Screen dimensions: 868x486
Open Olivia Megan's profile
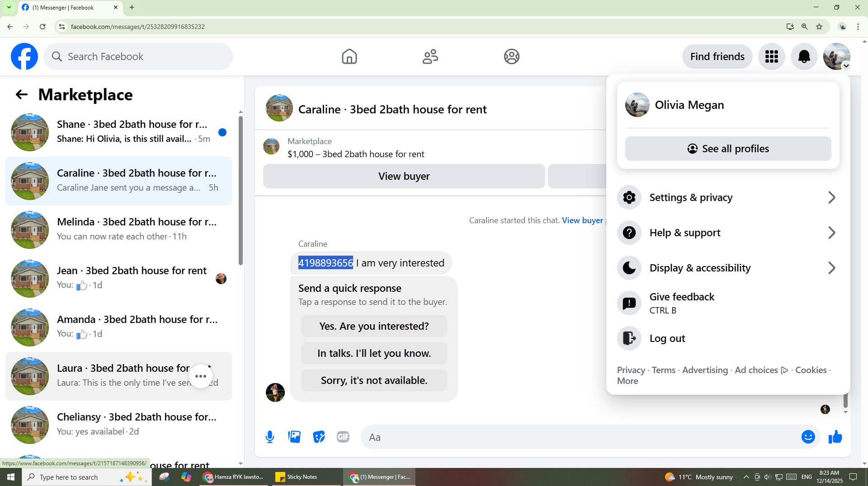point(728,105)
